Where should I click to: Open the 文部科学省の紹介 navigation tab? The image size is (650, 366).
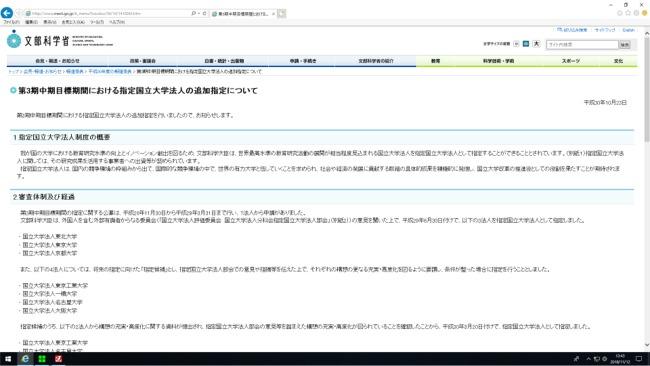tap(376, 61)
